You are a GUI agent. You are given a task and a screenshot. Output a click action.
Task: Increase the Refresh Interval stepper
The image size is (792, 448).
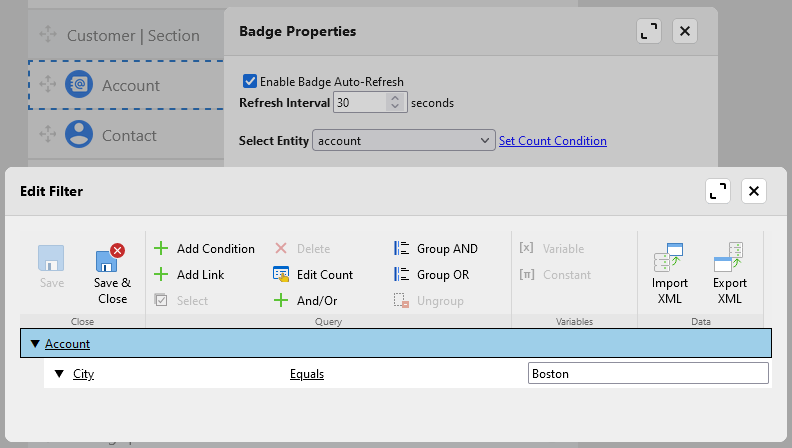[x=395, y=98]
